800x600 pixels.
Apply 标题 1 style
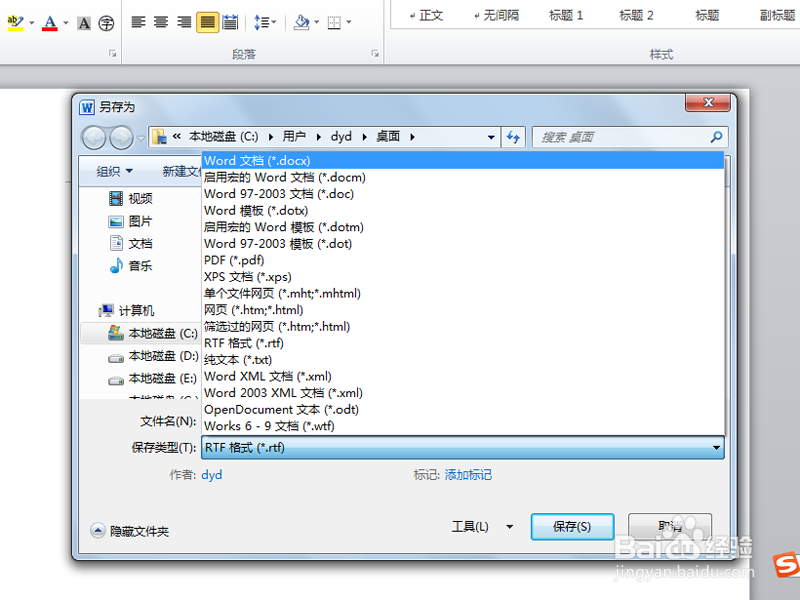(x=565, y=15)
